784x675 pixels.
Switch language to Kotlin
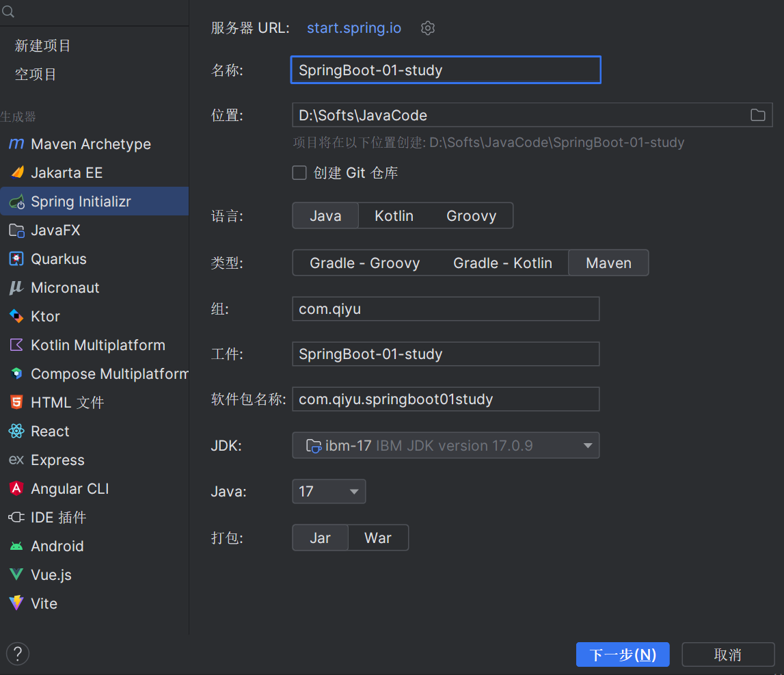(394, 215)
